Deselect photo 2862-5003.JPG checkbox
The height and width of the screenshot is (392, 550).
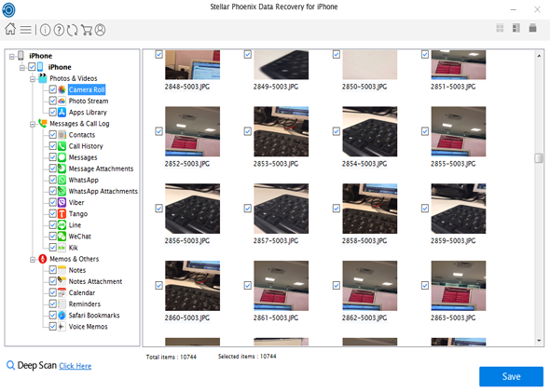point(336,286)
